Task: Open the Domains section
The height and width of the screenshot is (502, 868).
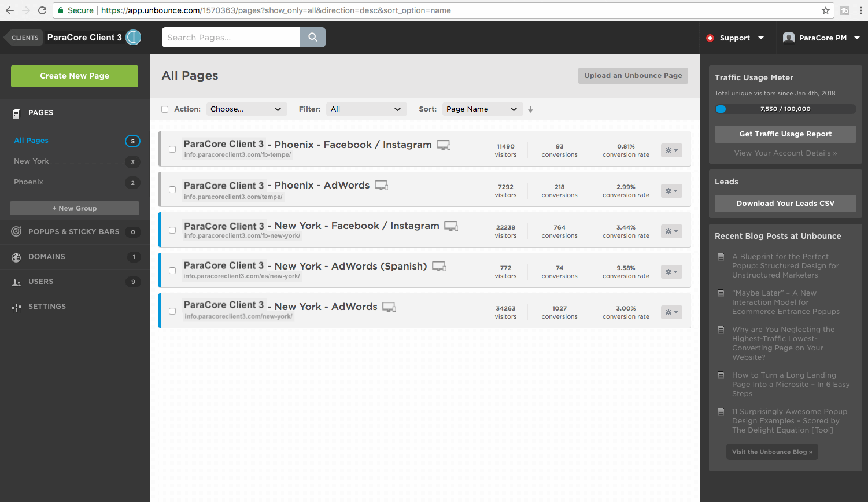Action: point(47,257)
